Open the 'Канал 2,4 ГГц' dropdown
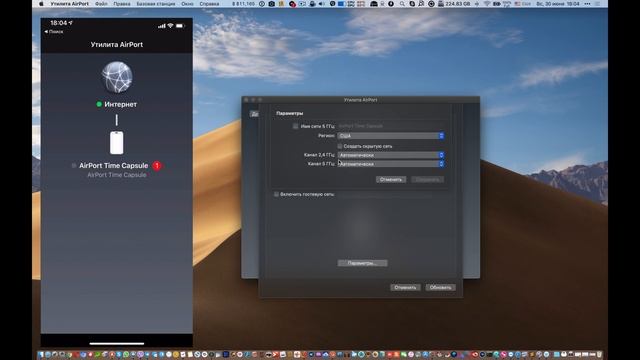This screenshot has width=640, height=360. pyautogui.click(x=391, y=155)
